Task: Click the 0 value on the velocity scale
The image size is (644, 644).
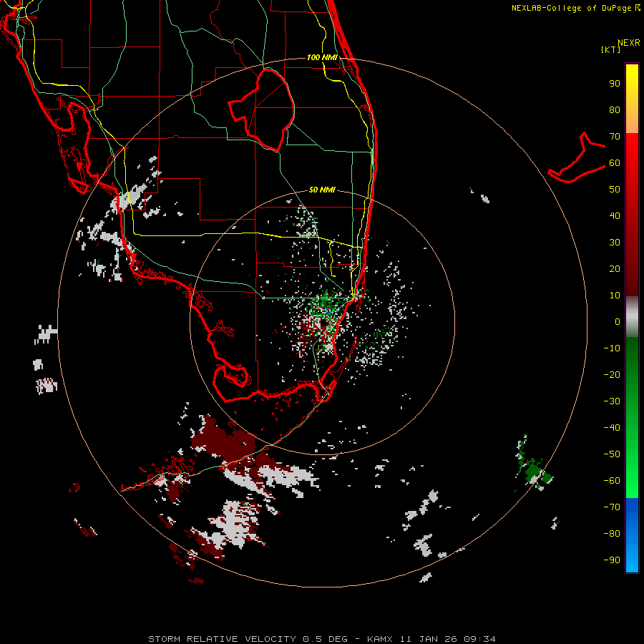Action: pos(618,322)
